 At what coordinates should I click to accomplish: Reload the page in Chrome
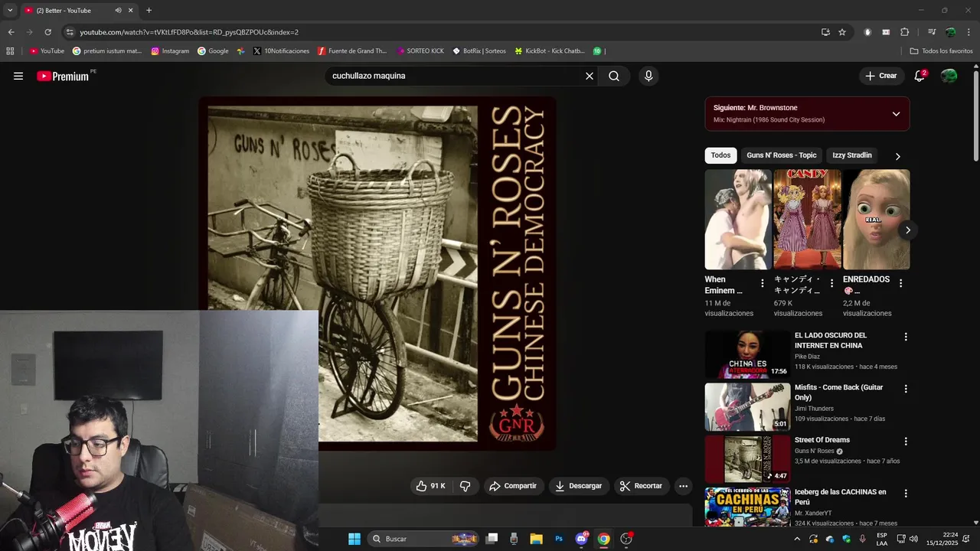[47, 32]
